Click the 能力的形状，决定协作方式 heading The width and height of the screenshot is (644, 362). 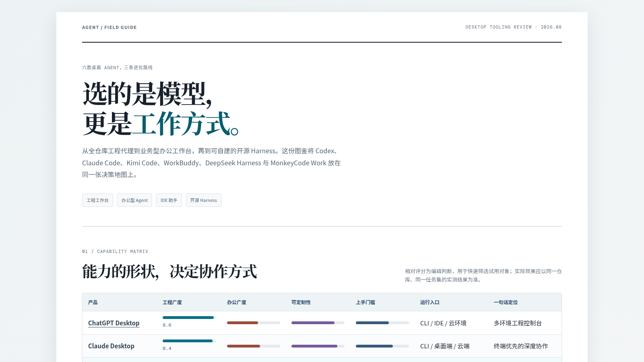pos(169,271)
